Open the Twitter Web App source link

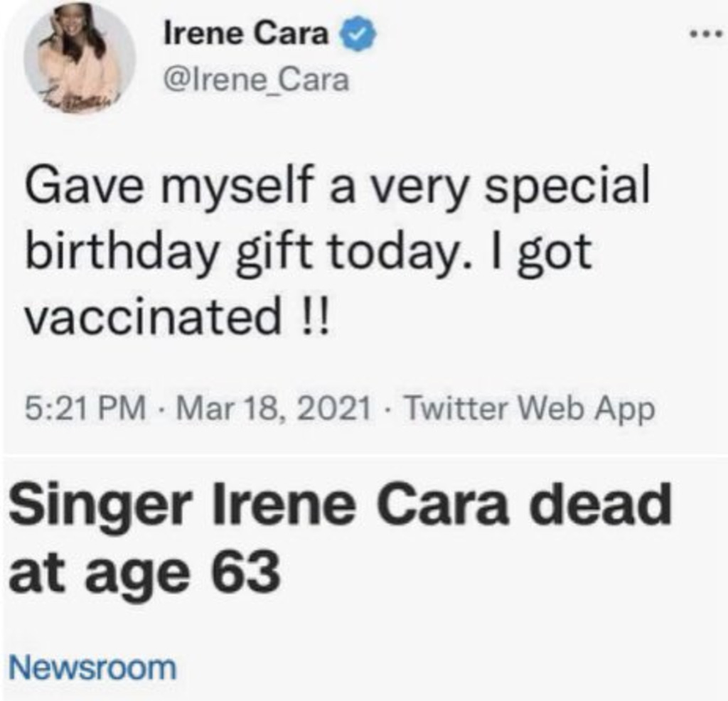point(530,409)
